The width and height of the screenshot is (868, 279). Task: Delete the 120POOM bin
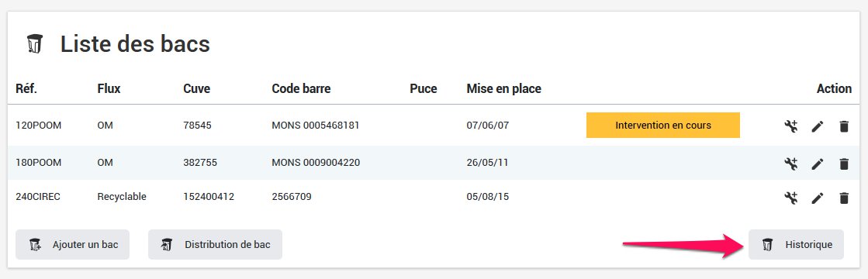[x=844, y=126]
